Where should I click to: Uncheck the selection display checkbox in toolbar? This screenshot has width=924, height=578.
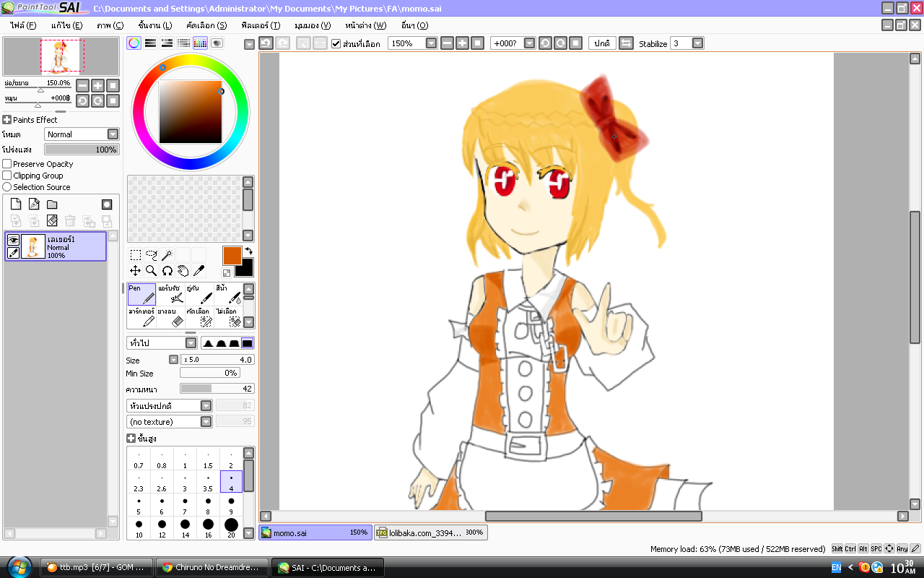[x=336, y=43]
